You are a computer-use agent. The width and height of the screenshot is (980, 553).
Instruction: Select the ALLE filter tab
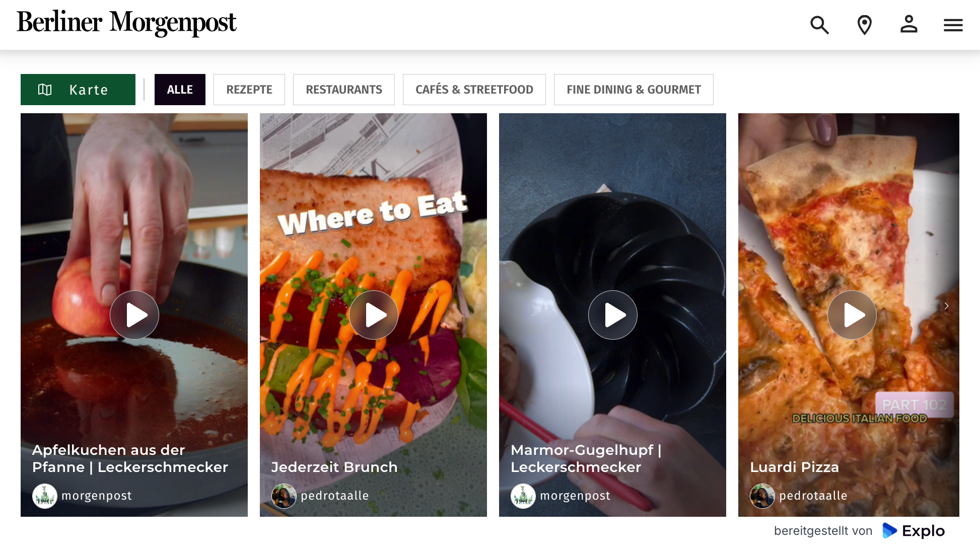(x=180, y=90)
